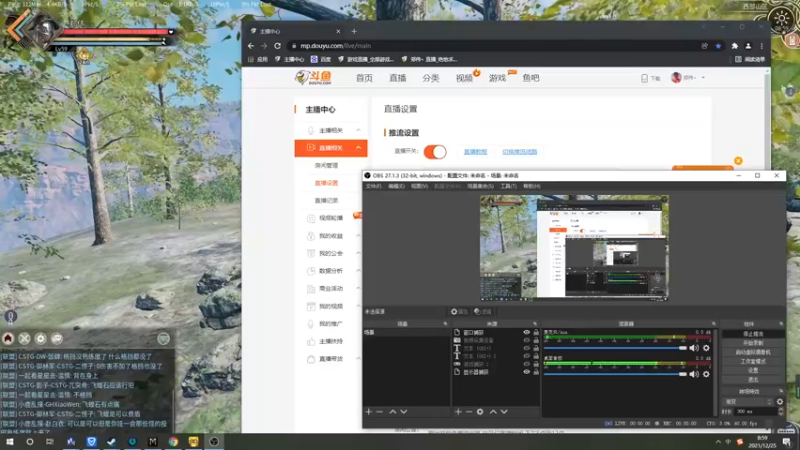Open Chrome from the Windows taskbar

click(x=173, y=442)
